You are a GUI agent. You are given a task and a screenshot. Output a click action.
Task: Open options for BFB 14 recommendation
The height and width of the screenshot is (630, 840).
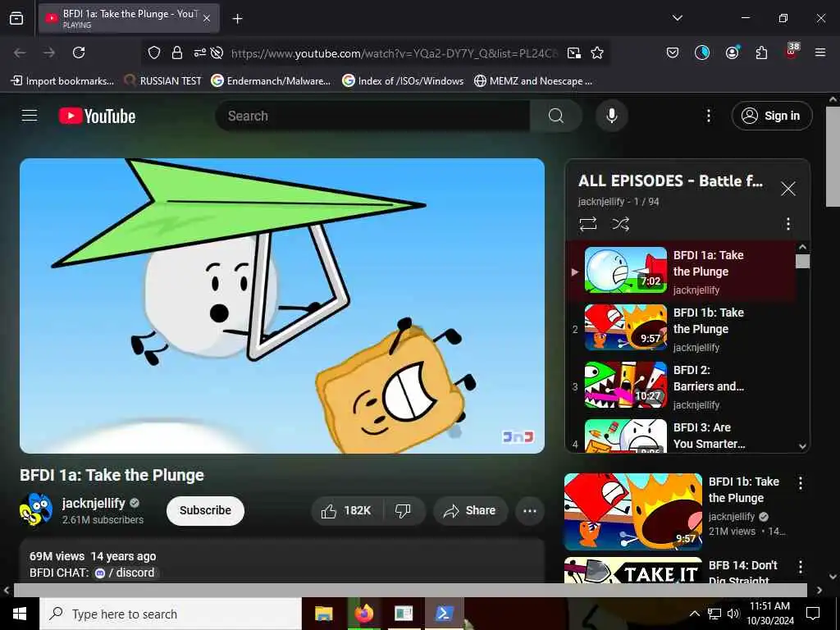pos(801,567)
